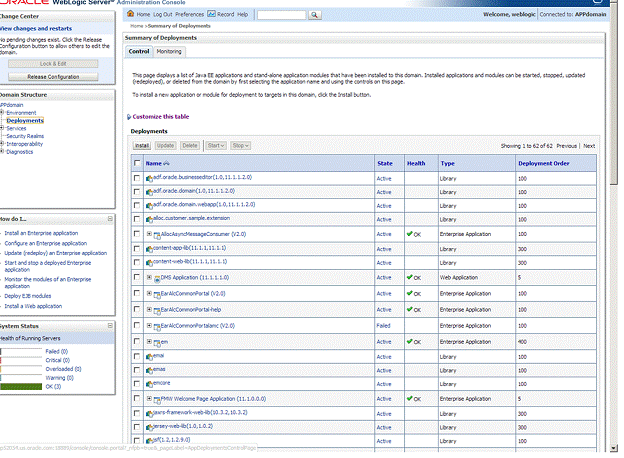Expand the AllocAsyncMessageConsumer deployment
The width and height of the screenshot is (624, 458).
(x=149, y=234)
